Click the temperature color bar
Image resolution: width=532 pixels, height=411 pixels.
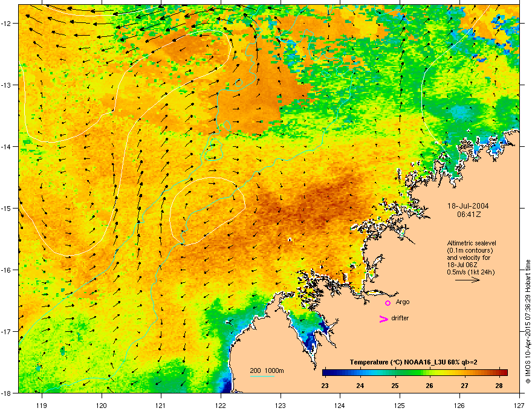click(x=415, y=372)
